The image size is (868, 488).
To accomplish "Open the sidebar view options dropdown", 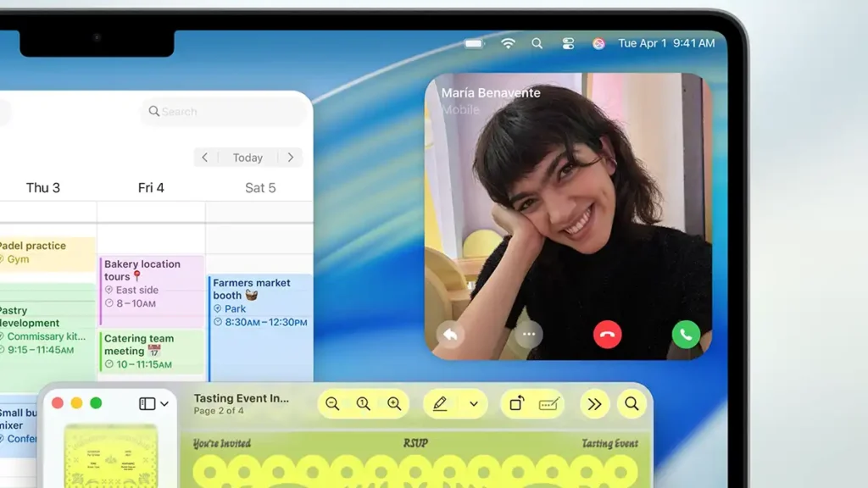I will coord(153,404).
